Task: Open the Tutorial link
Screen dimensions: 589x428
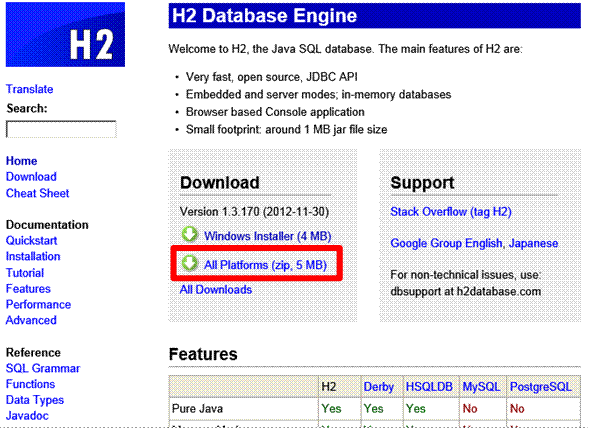Action: (x=25, y=273)
